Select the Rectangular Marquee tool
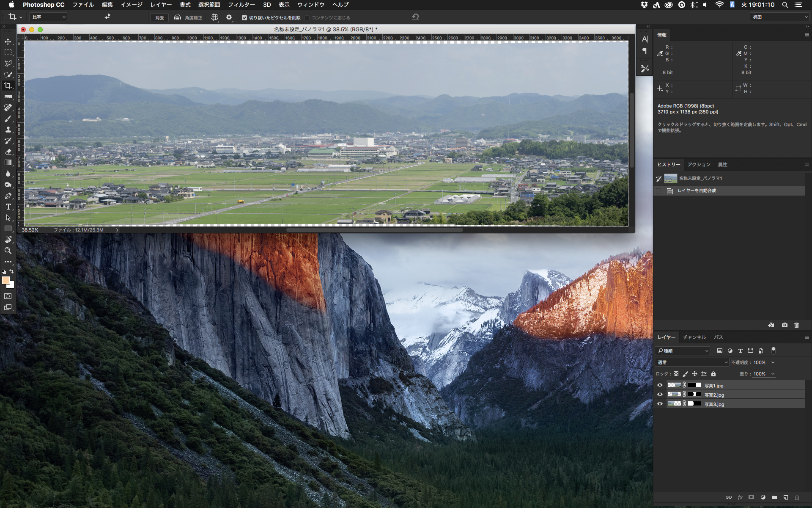Viewport: 812px width, 508px height. pos(8,52)
